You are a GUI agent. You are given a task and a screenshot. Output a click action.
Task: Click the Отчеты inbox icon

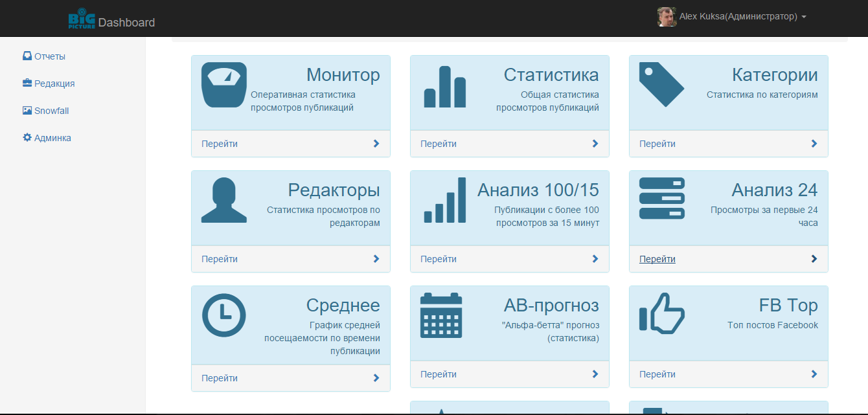click(27, 56)
